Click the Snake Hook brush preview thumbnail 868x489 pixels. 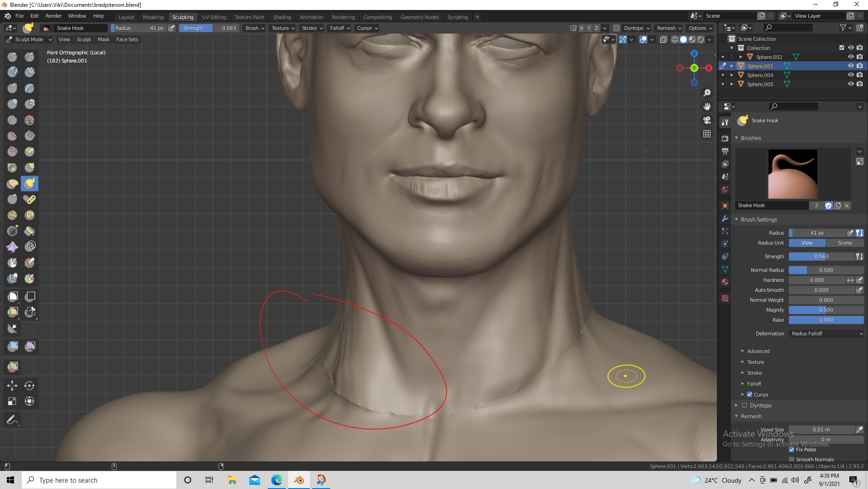(792, 174)
